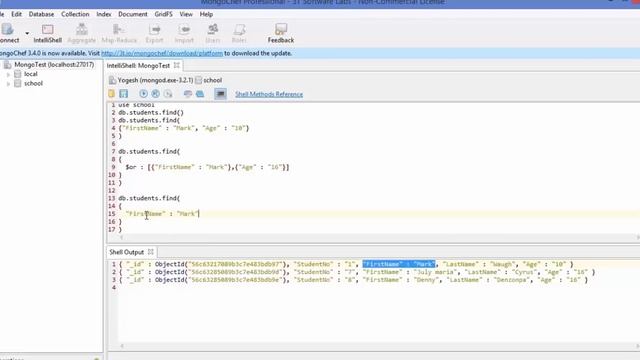Expand the local database node
The width and height of the screenshot is (640, 360).
(8, 74)
